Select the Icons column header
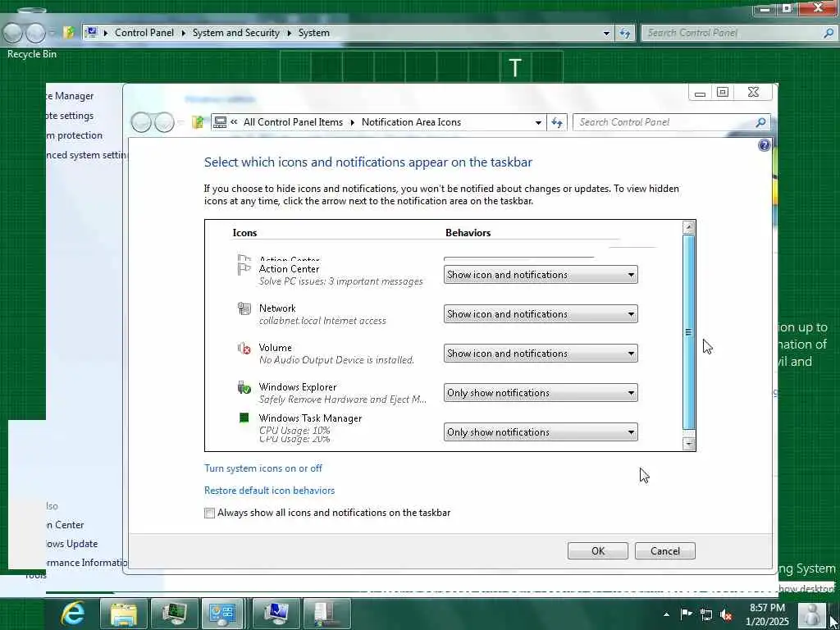 point(244,232)
